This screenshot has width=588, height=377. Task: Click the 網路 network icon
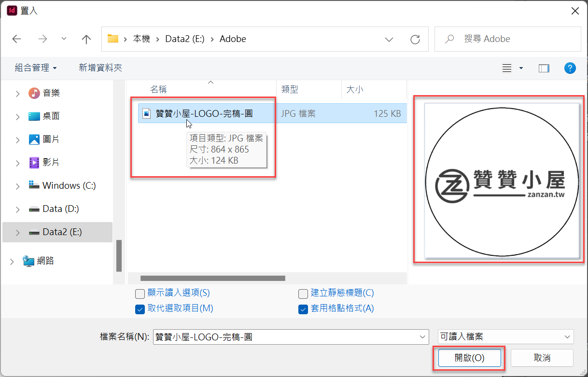pos(28,261)
